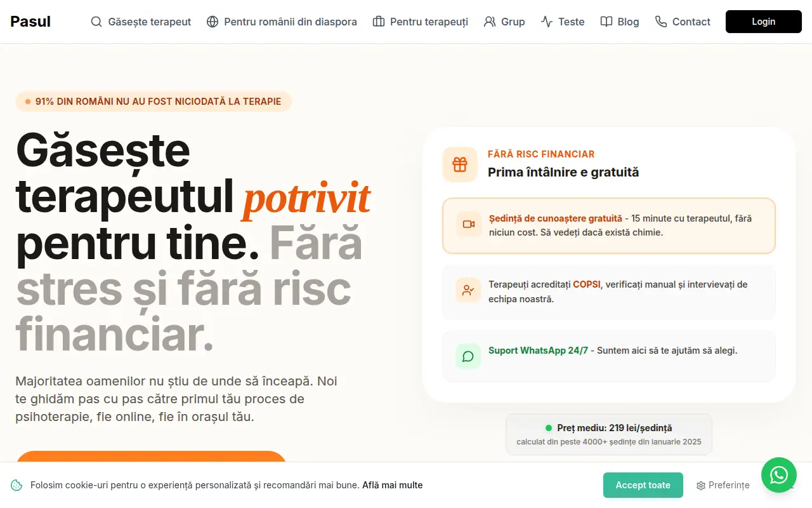Viewport: 812px width, 508px height.
Task: Click the black Login button
Action: [x=764, y=22]
